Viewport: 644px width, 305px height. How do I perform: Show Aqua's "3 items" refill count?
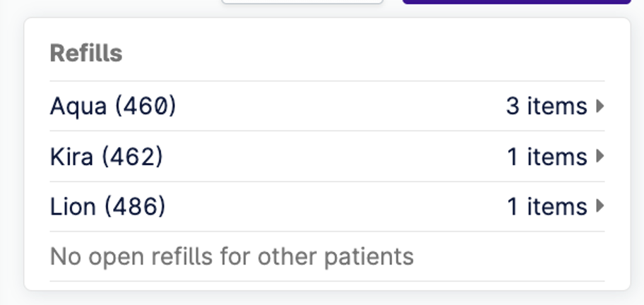click(x=547, y=107)
